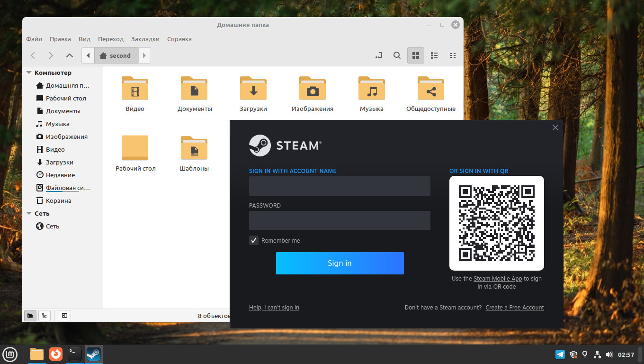Image resolution: width=644 pixels, height=364 pixels.
Task: Select the Шаблоны folder icon
Action: (194, 148)
